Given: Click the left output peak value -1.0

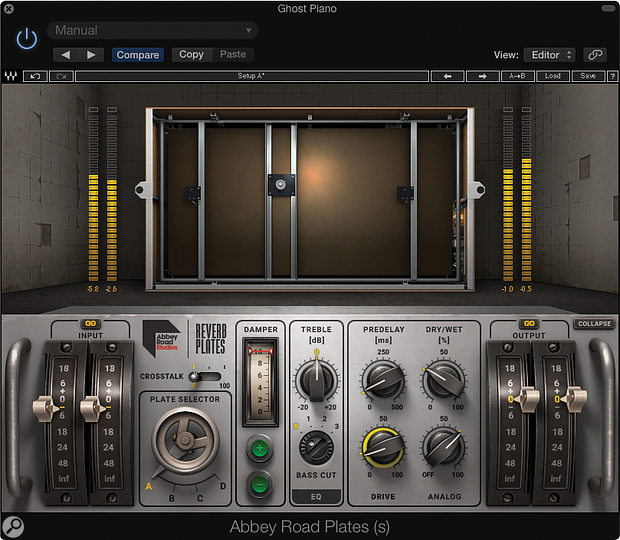Looking at the screenshot, I should [508, 289].
